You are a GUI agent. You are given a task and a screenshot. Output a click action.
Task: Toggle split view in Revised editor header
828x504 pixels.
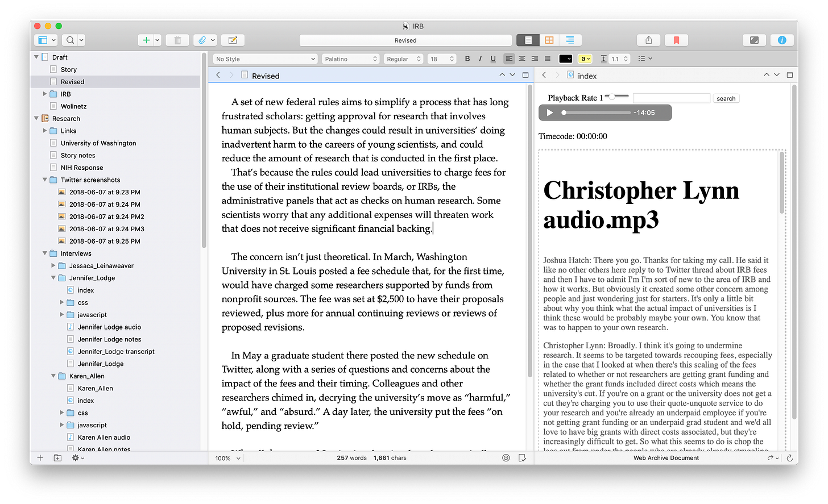(525, 75)
